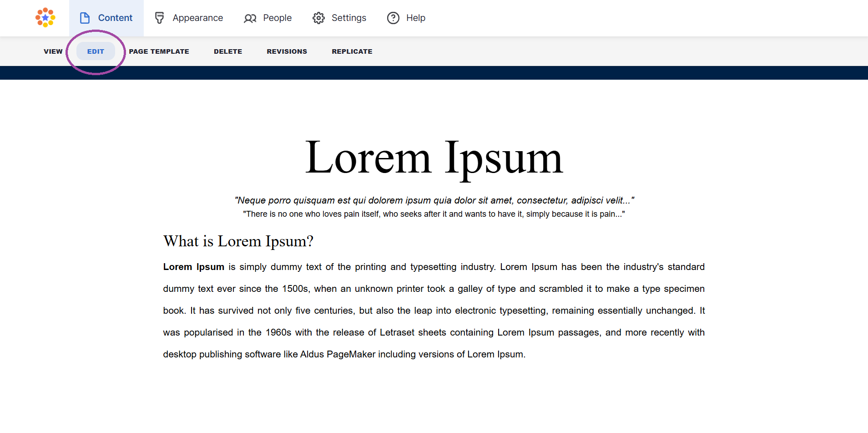Viewport: 868px width, 433px height.
Task: Open the Page template tab
Action: point(159,51)
